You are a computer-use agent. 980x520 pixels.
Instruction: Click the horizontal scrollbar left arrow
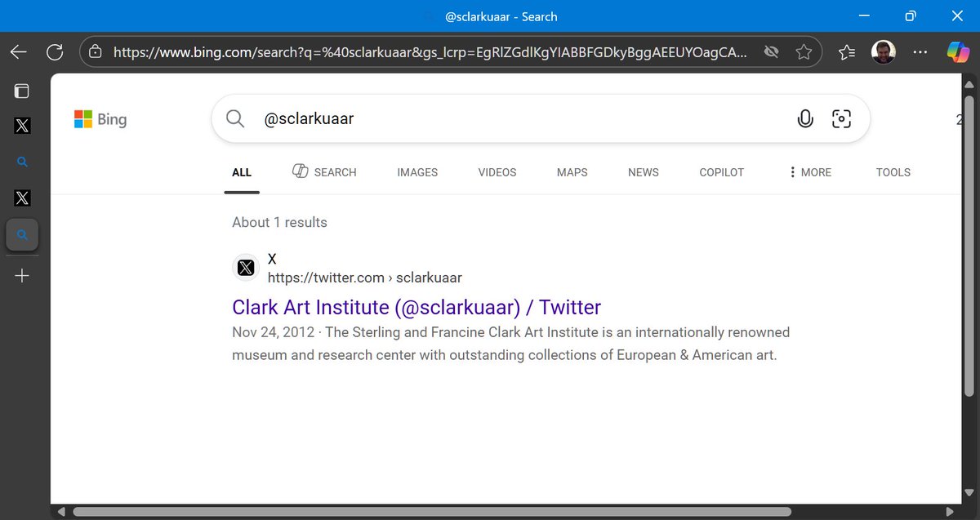[x=60, y=512]
